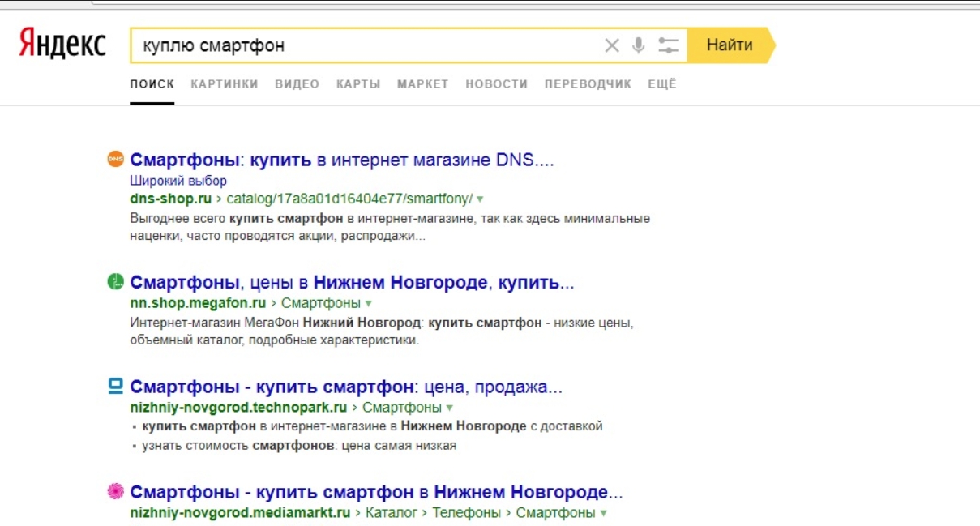Image resolution: width=980 pixels, height=526 pixels.
Task: Click the DNS shop favicon
Action: coord(115,160)
